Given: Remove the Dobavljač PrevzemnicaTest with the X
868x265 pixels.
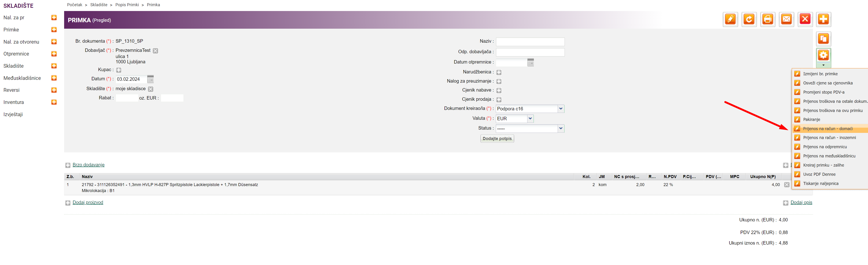Looking at the screenshot, I should pos(155,51).
